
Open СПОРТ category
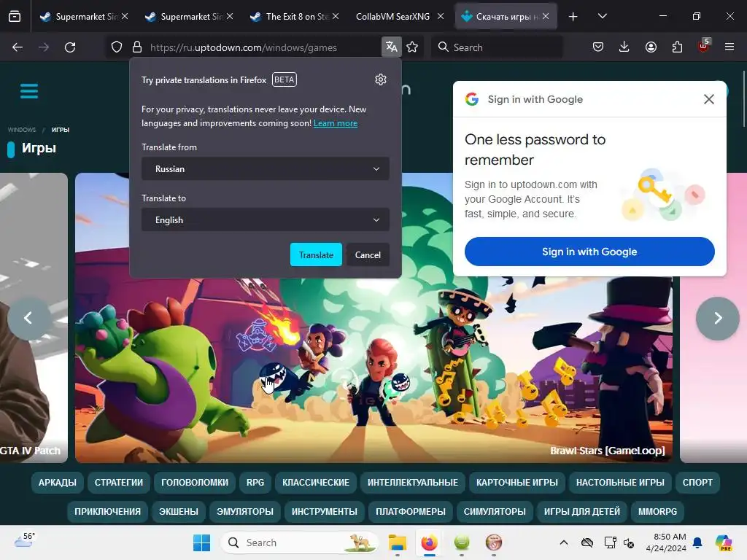point(697,483)
